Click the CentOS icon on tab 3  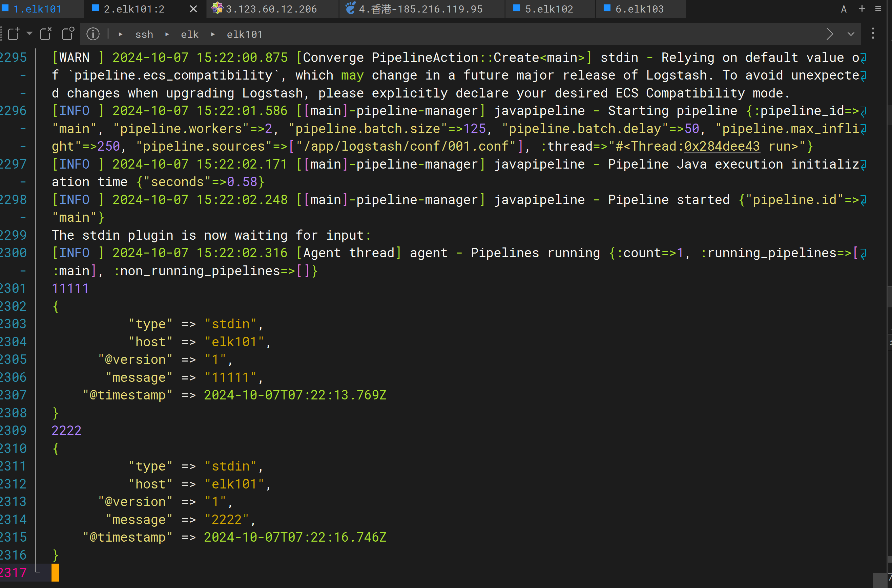217,8
